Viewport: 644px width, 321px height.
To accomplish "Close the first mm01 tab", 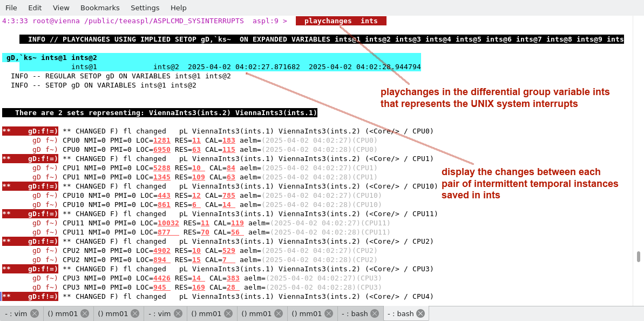I will pos(85,313).
